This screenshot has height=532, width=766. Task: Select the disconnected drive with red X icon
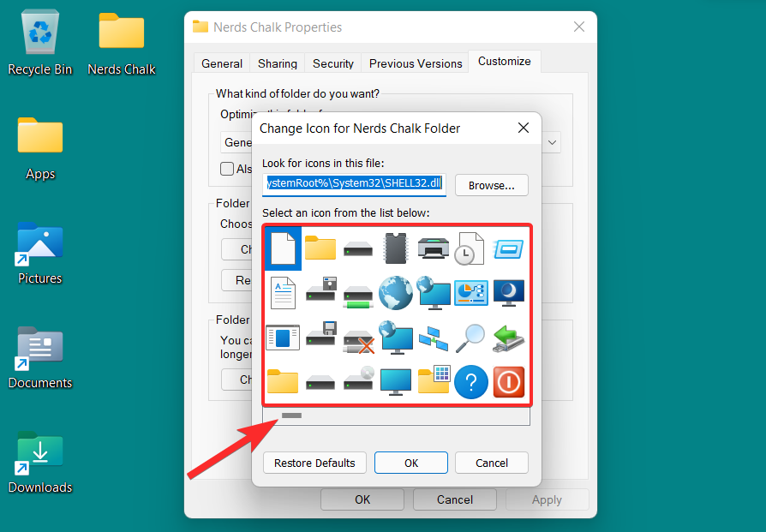click(x=358, y=337)
